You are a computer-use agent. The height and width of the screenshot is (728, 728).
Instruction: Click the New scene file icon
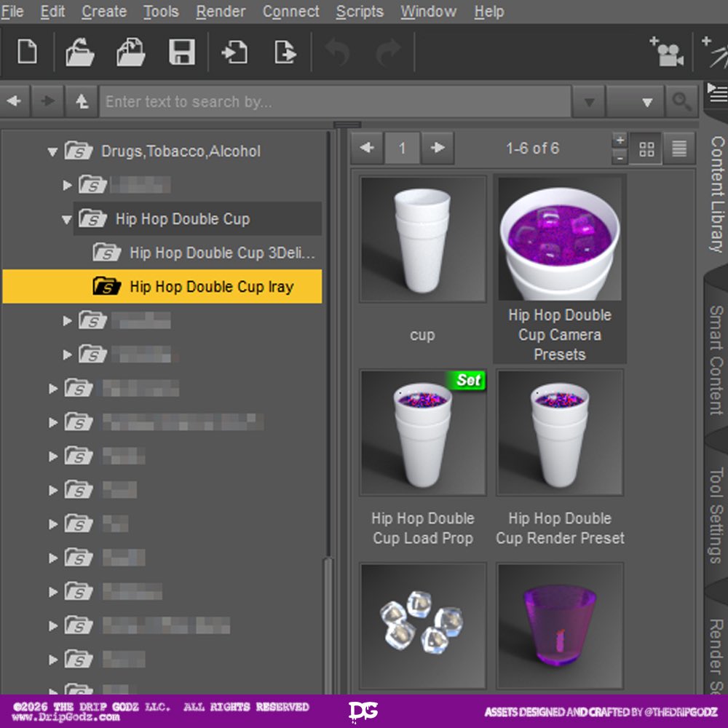tap(27, 52)
